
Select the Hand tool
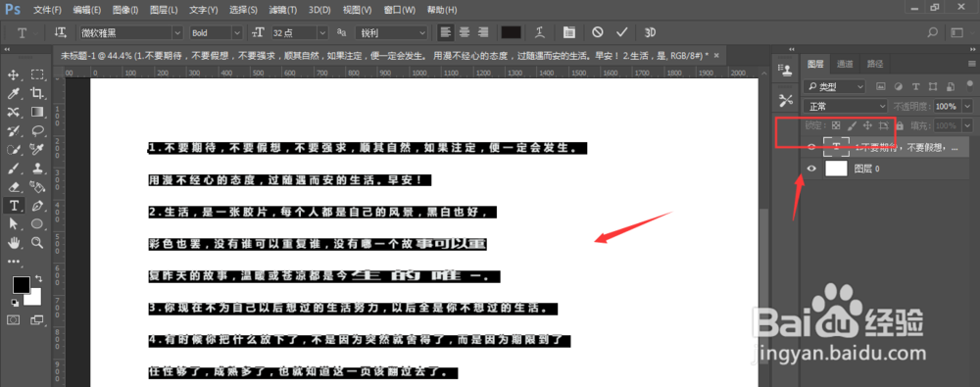(x=13, y=243)
